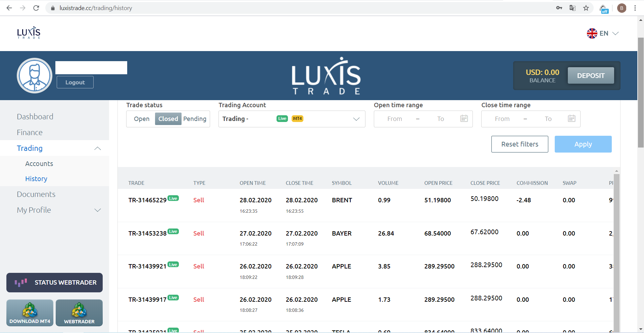Reload the page with refresh icon
This screenshot has width=644, height=333.
(x=36, y=8)
